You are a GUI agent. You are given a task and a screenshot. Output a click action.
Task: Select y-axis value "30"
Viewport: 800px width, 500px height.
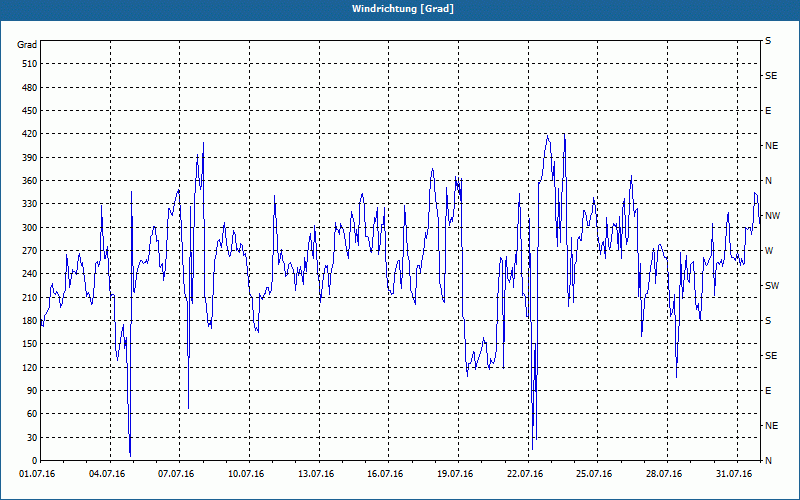point(32,437)
